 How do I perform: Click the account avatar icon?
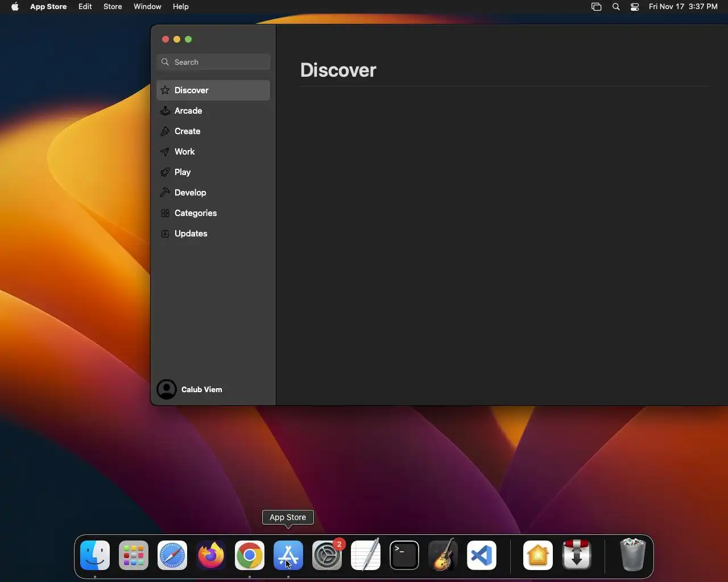click(167, 389)
